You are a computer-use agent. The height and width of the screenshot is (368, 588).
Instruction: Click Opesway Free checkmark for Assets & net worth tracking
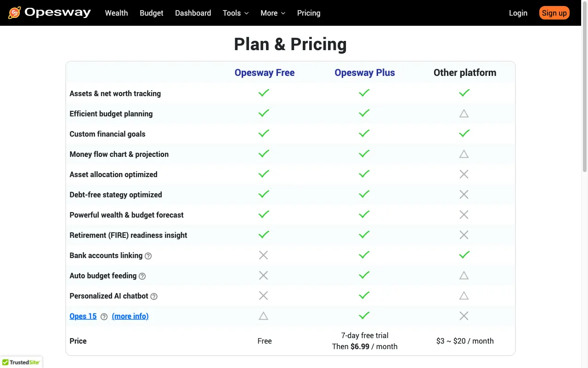(264, 93)
